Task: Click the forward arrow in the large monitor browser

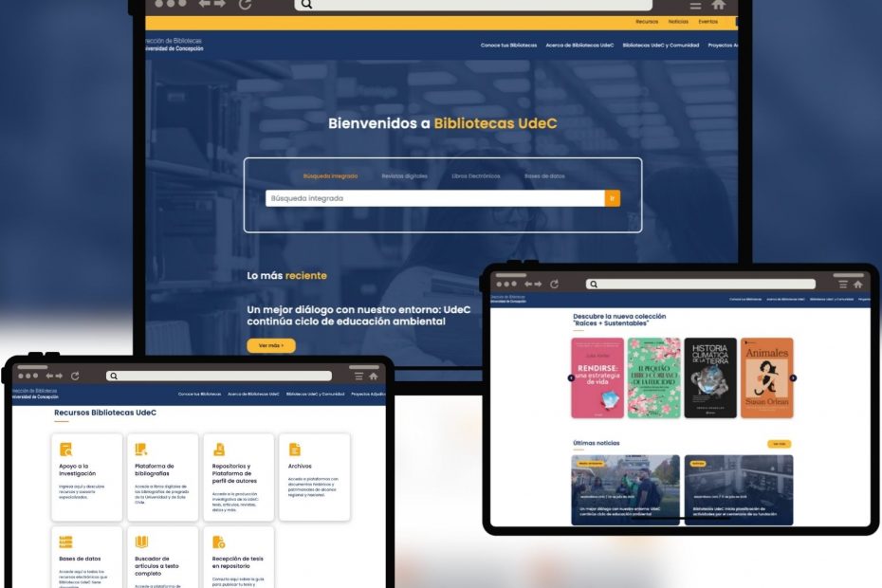Action: (219, 4)
